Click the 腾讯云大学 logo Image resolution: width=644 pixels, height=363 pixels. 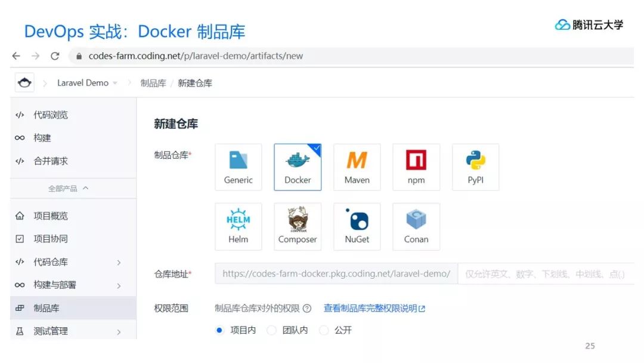[589, 25]
